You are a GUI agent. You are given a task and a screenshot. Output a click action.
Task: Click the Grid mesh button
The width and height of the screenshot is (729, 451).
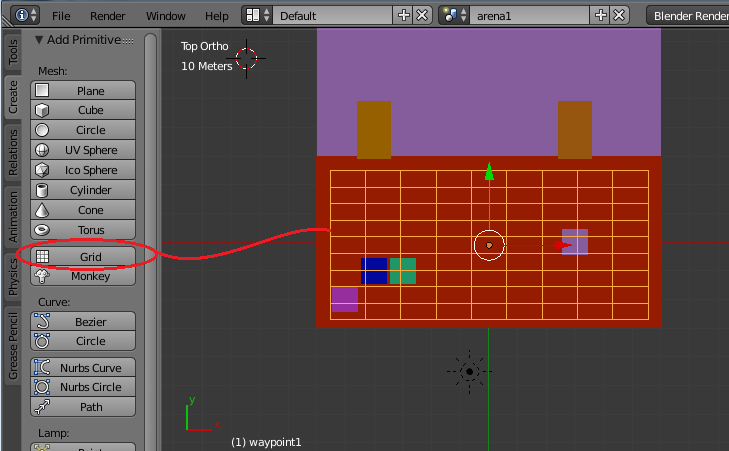pos(83,257)
